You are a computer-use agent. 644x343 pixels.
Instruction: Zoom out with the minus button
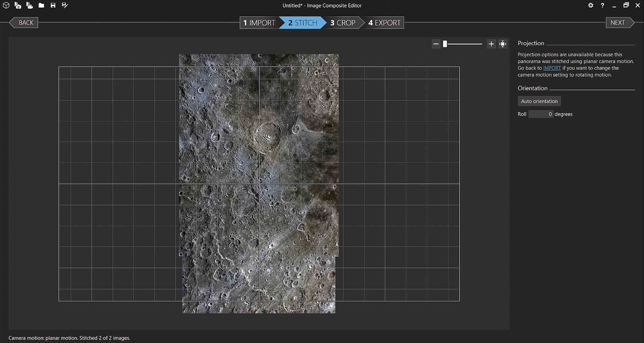tap(436, 44)
